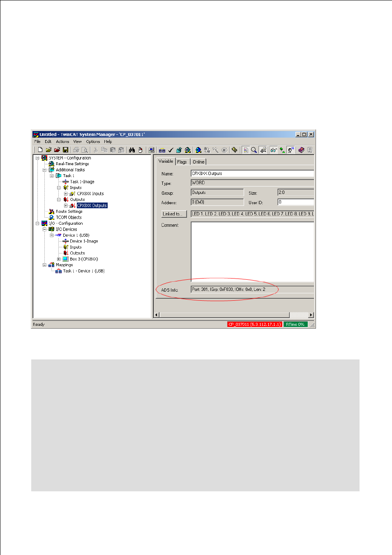Click the purple book Help icon
The image size is (392, 555).
tap(301, 150)
